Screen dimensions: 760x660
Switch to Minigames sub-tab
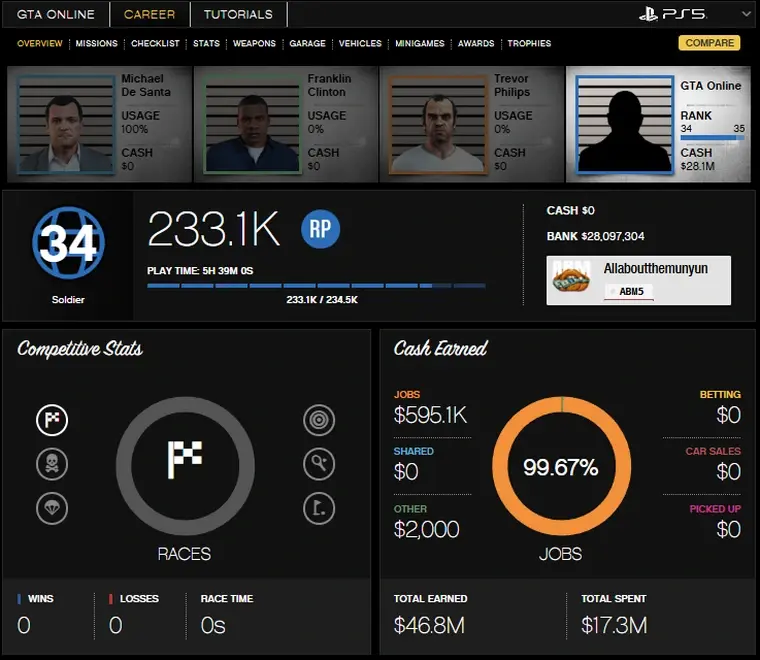point(420,44)
